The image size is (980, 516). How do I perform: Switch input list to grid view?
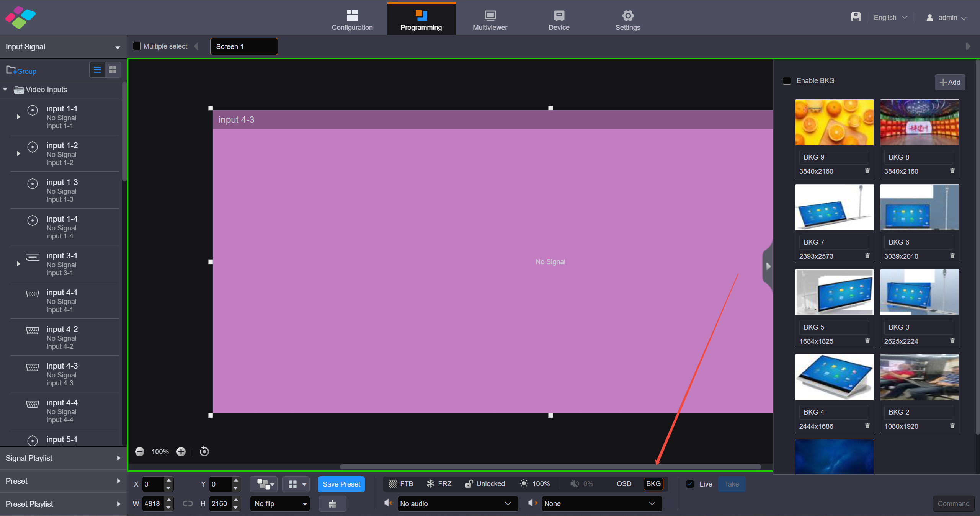click(x=113, y=70)
